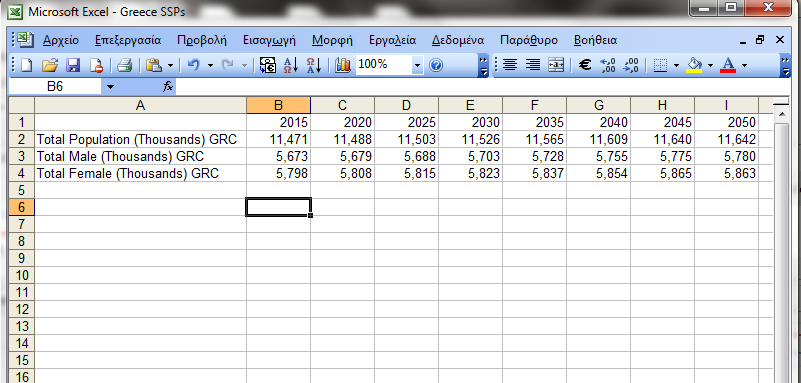801x383 pixels.
Task: Select column A header
Action: point(140,105)
